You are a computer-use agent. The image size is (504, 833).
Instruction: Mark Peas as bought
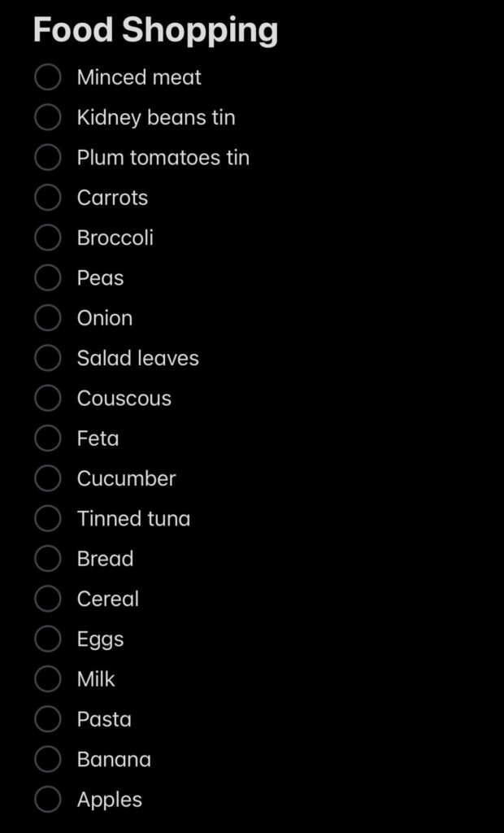(48, 278)
